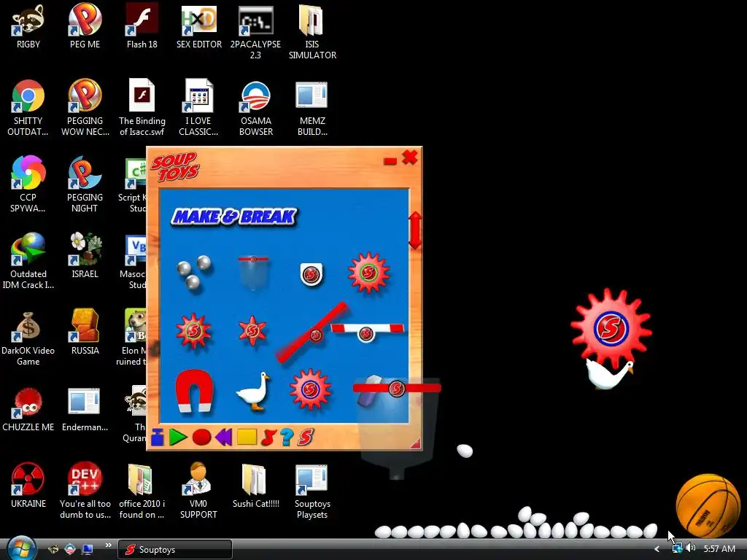This screenshot has width=747, height=560.
Task: Click the blue weight icon in Souptoys toolbar
Action: coord(158,437)
